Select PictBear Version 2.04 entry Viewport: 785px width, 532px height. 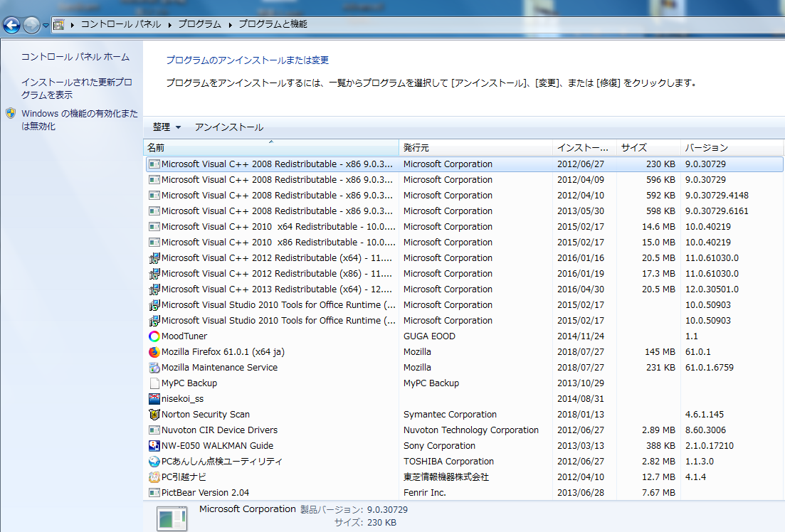pos(205,493)
